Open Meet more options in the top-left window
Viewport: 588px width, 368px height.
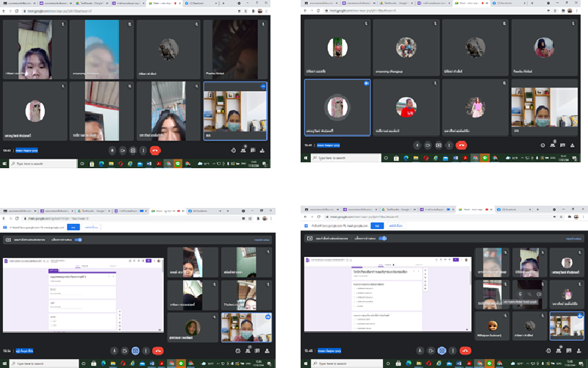pos(143,150)
